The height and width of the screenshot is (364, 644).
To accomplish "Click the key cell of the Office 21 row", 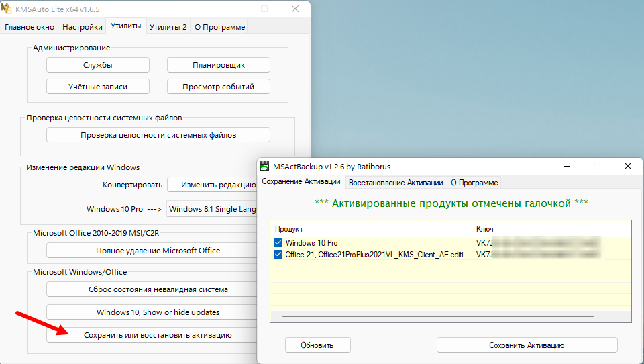I will click(551, 254).
